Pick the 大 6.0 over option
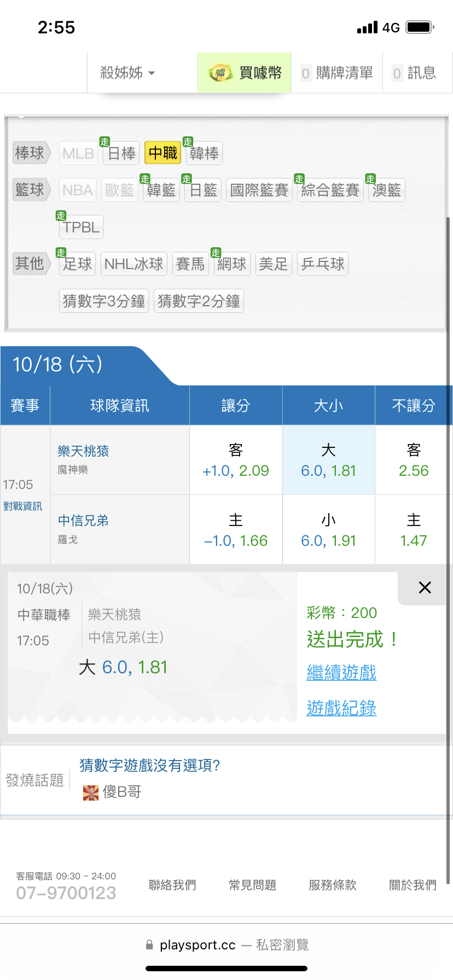 coord(328,460)
